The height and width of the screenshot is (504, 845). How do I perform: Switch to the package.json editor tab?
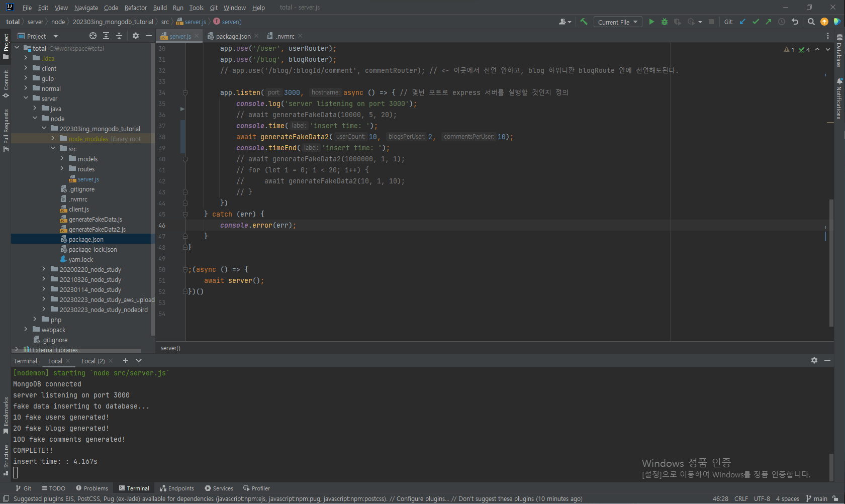point(233,36)
